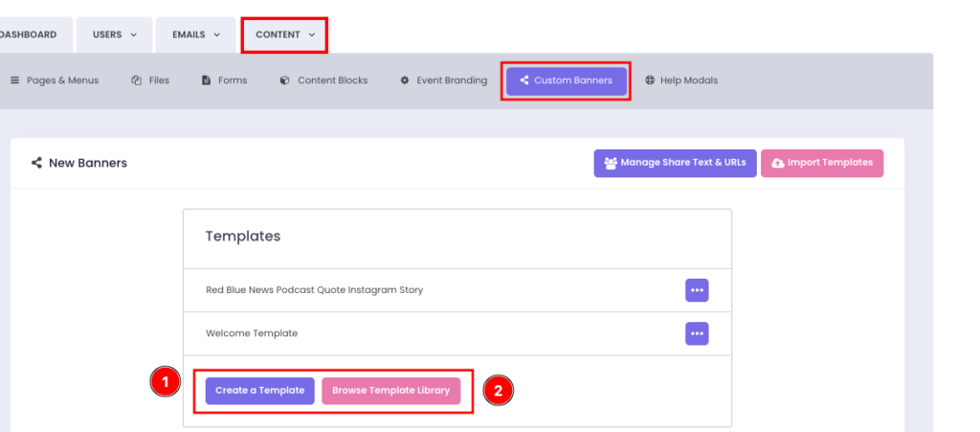Expand the EMAILS dropdown chevron
This screenshot has width=980, height=432.
tap(217, 35)
